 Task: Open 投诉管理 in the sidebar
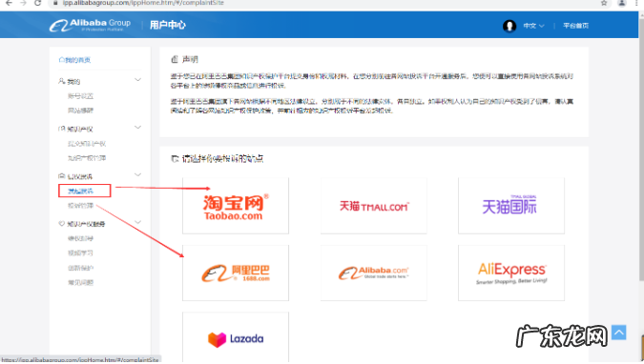point(80,206)
